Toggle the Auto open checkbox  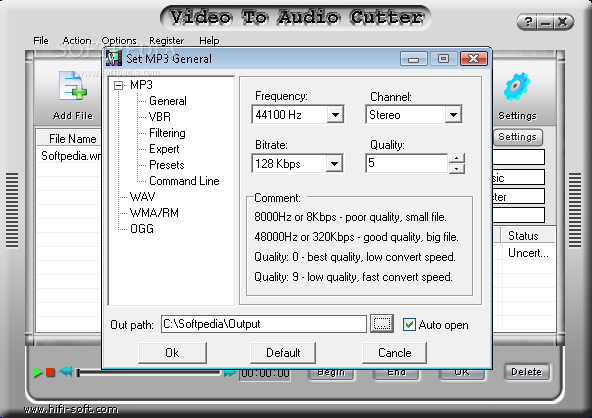coord(409,324)
